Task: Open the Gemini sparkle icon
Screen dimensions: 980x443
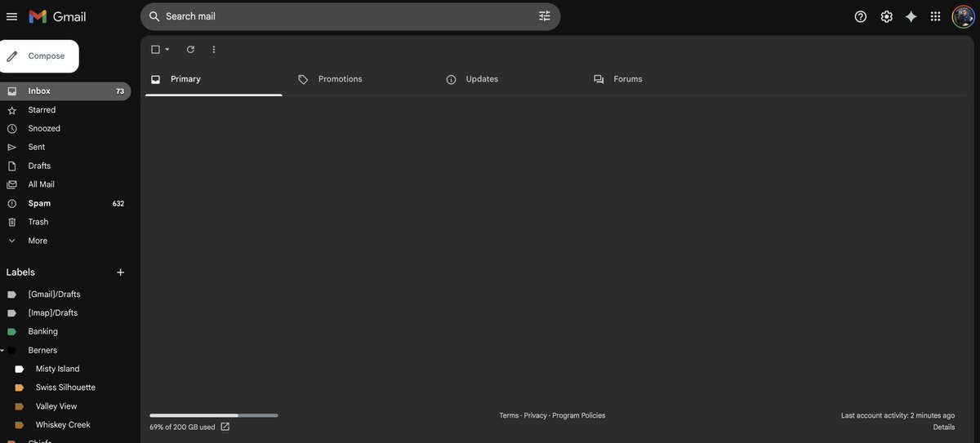Action: pyautogui.click(x=911, y=16)
